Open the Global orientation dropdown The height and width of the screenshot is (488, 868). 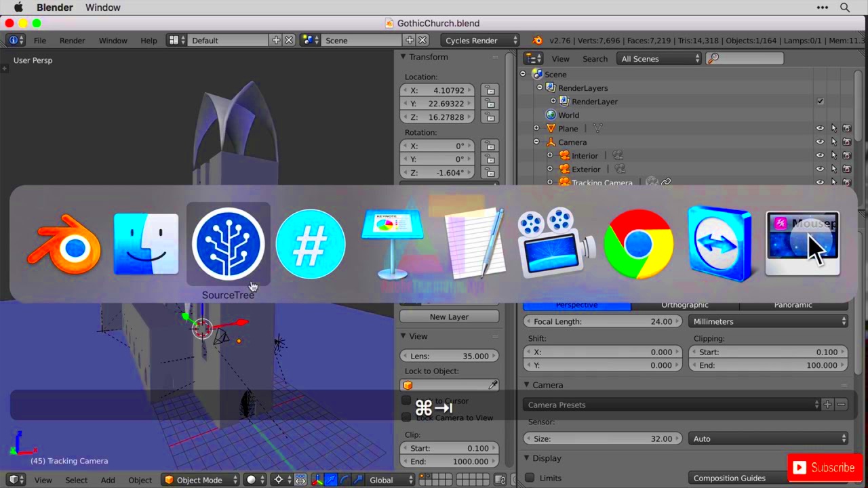pos(389,480)
